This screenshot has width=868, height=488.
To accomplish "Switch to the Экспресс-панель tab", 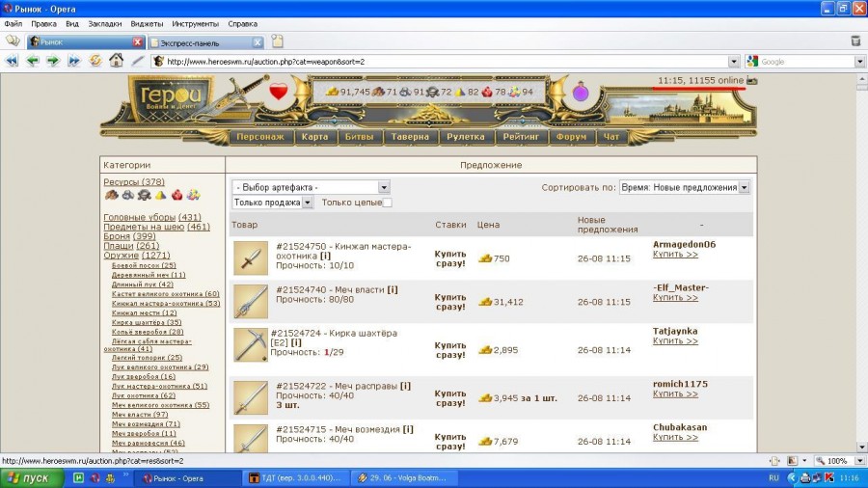I will click(x=206, y=42).
